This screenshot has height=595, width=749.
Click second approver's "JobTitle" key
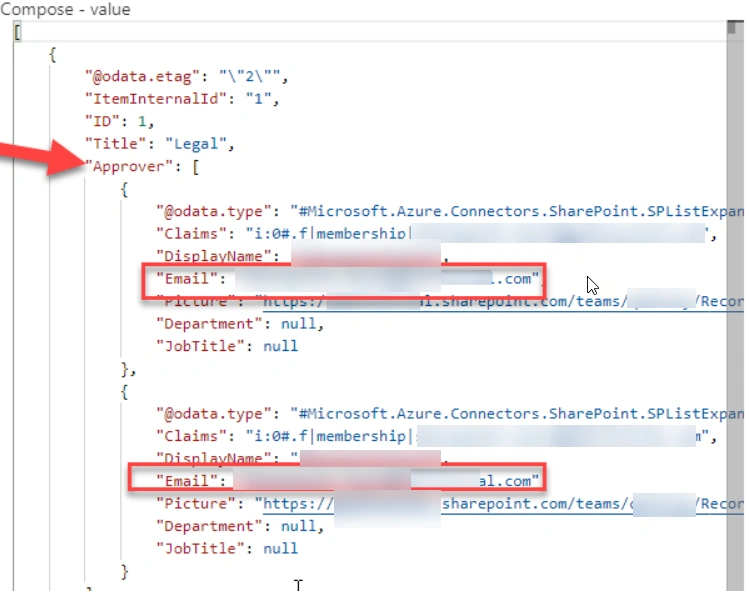pos(201,549)
